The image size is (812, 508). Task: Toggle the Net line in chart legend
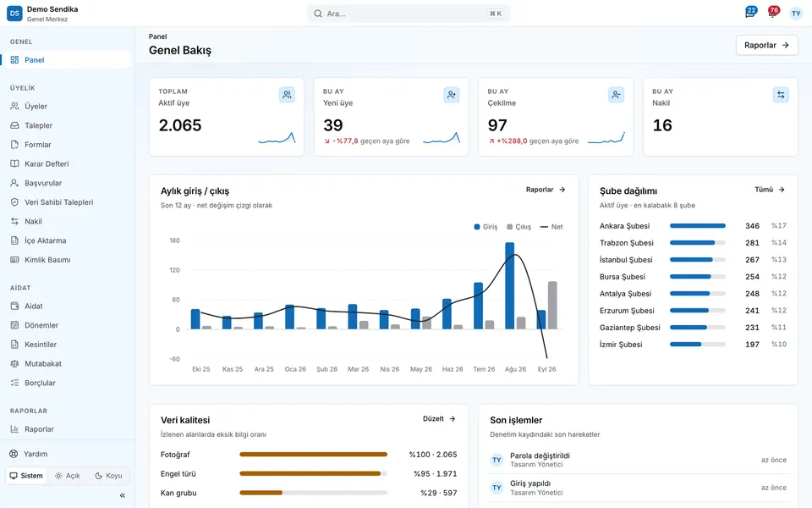[551, 227]
